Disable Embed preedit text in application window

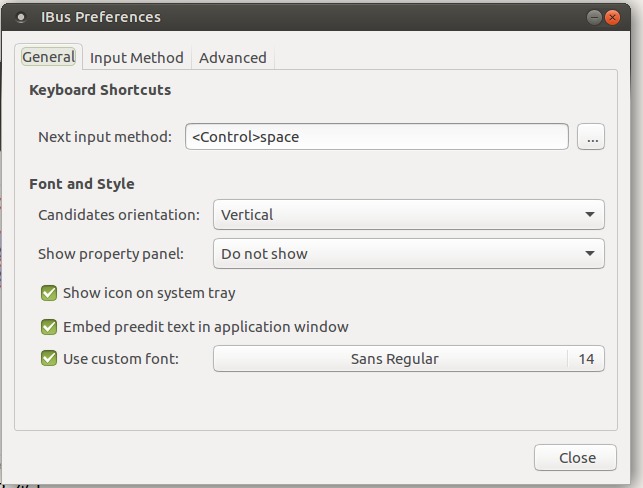[49, 327]
